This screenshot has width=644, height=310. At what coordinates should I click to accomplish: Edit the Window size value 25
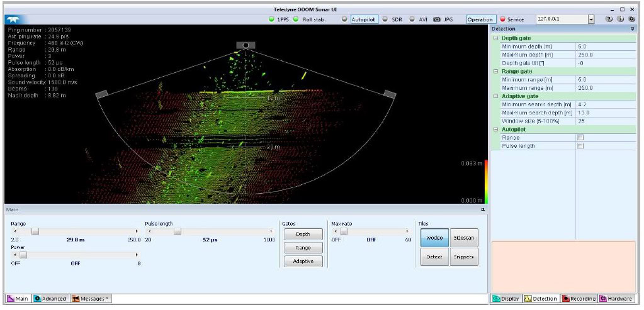tap(606, 121)
